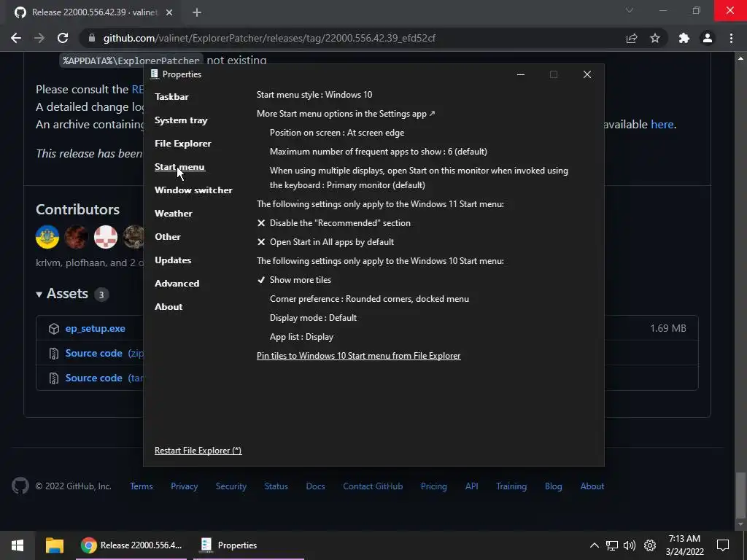
Task: Change Start menu style : Windows 10
Action: (x=314, y=95)
